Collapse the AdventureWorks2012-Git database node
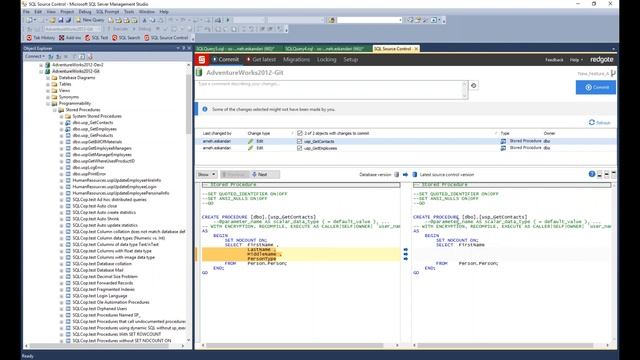Screen dimensions: 640x360 click(x=41, y=71)
